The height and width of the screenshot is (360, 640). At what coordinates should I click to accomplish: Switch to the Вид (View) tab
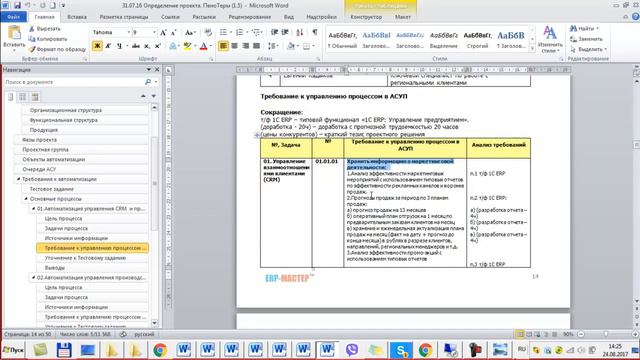click(289, 17)
